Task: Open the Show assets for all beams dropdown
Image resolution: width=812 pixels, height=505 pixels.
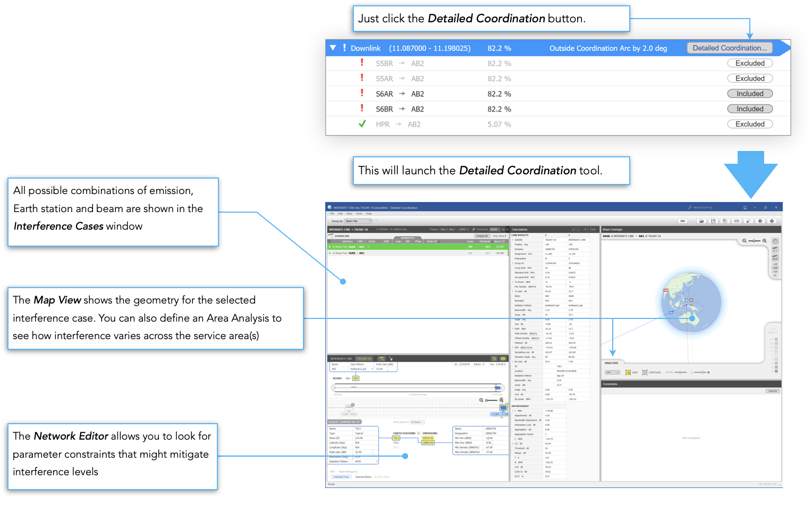Action: (x=417, y=422)
